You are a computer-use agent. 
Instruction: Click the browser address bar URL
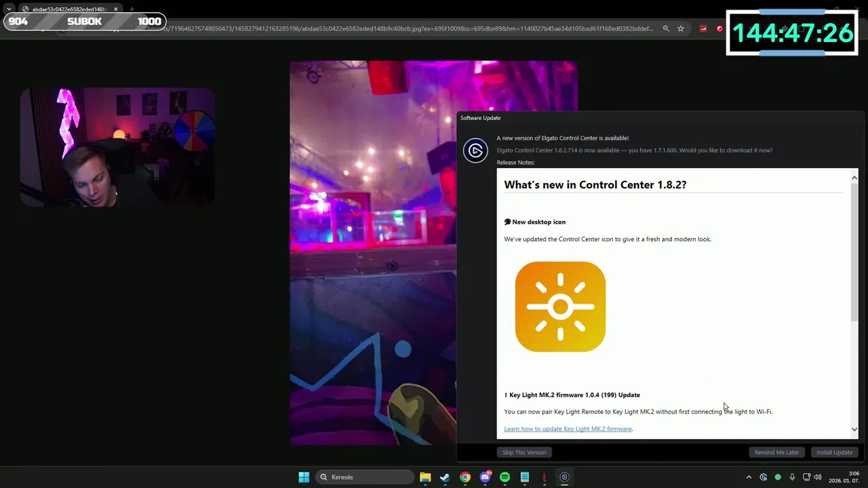pyautogui.click(x=400, y=28)
